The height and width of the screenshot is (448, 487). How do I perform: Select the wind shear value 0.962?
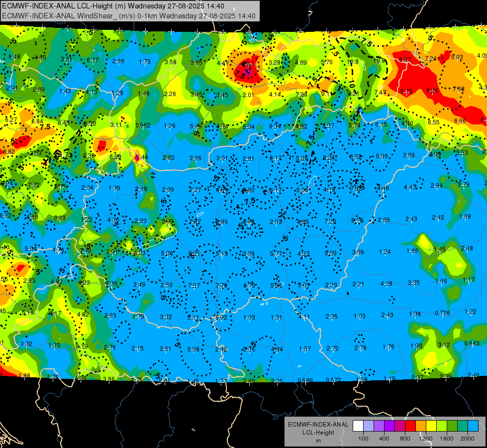pyautogui.click(x=143, y=125)
